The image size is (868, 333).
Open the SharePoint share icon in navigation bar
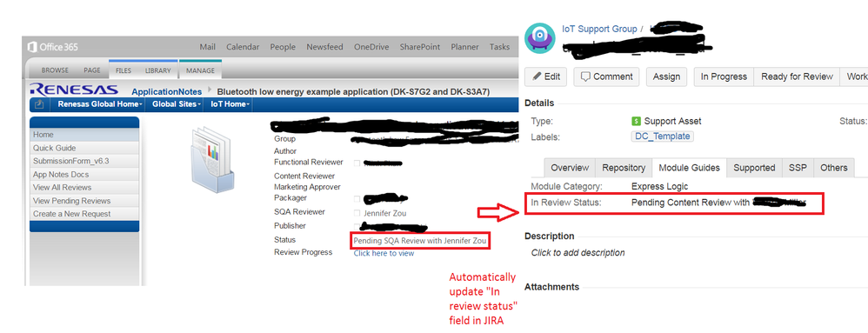39,104
